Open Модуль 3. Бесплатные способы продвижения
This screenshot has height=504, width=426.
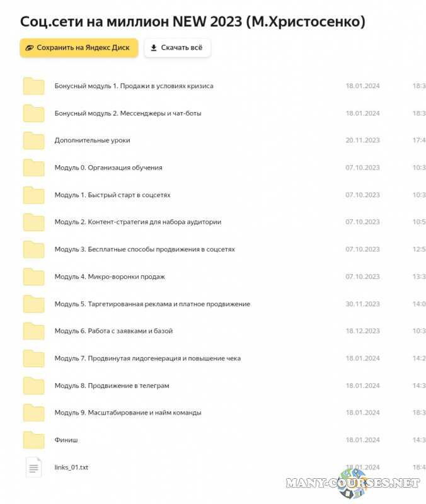pos(144,249)
